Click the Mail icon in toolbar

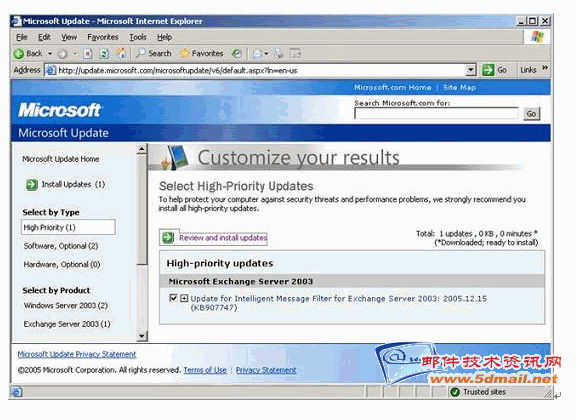point(258,54)
